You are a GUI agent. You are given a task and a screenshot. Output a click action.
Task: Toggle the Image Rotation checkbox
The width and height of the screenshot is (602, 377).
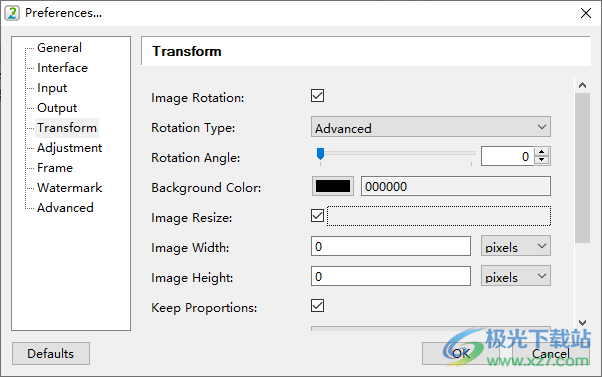pos(318,96)
